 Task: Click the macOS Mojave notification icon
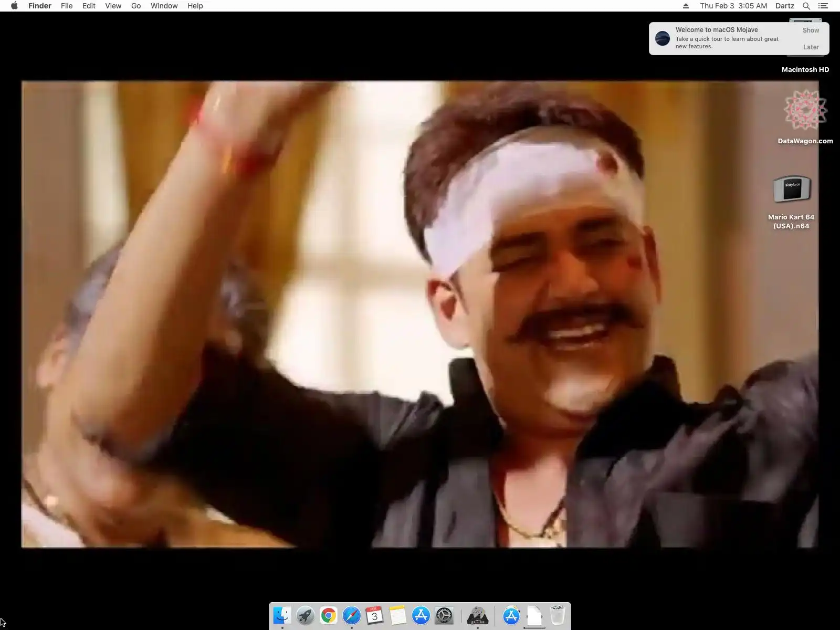pos(663,38)
